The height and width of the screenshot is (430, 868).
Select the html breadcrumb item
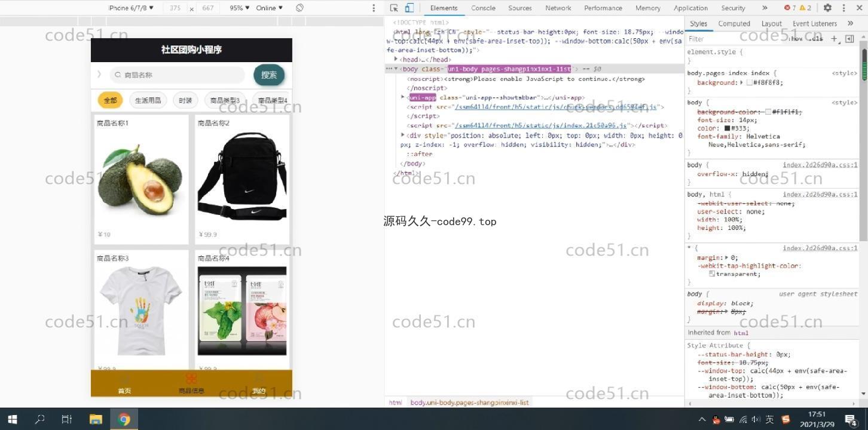pos(395,403)
